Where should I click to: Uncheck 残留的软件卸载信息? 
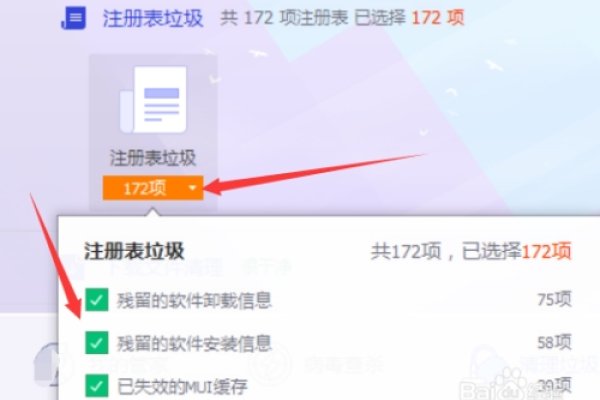point(96,299)
